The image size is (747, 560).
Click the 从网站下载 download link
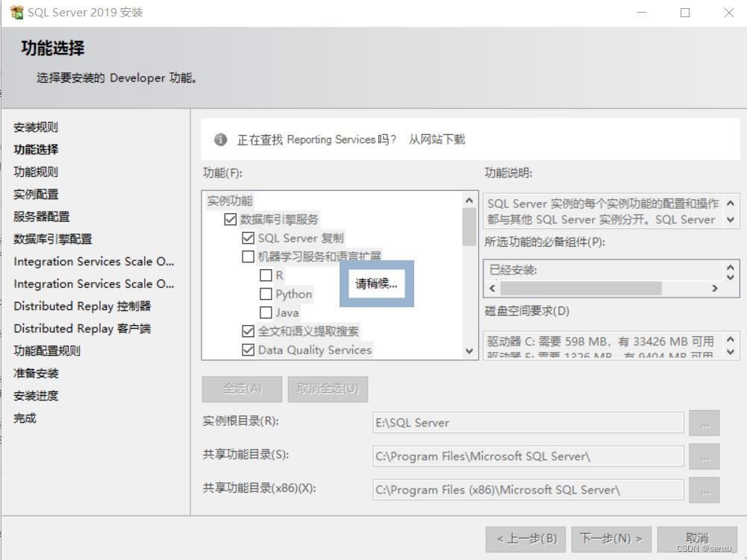[437, 139]
